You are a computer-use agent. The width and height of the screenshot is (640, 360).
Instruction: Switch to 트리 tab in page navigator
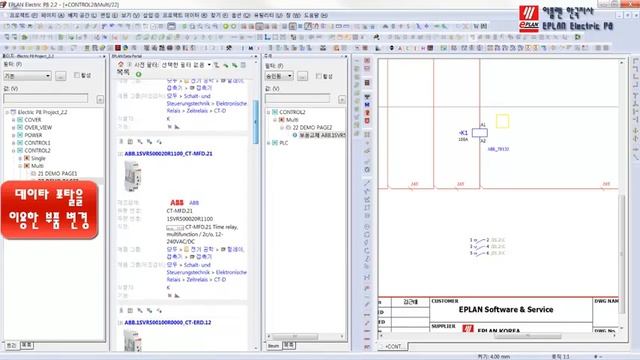11,345
